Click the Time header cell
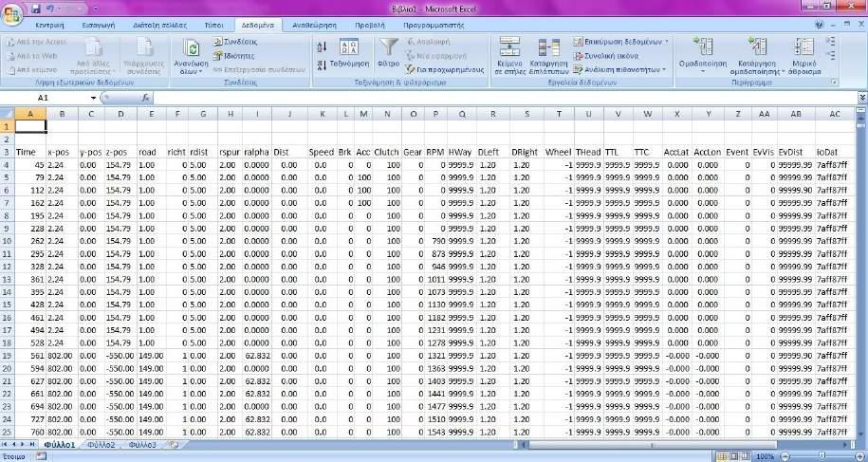This screenshot has width=868, height=462. click(x=30, y=152)
